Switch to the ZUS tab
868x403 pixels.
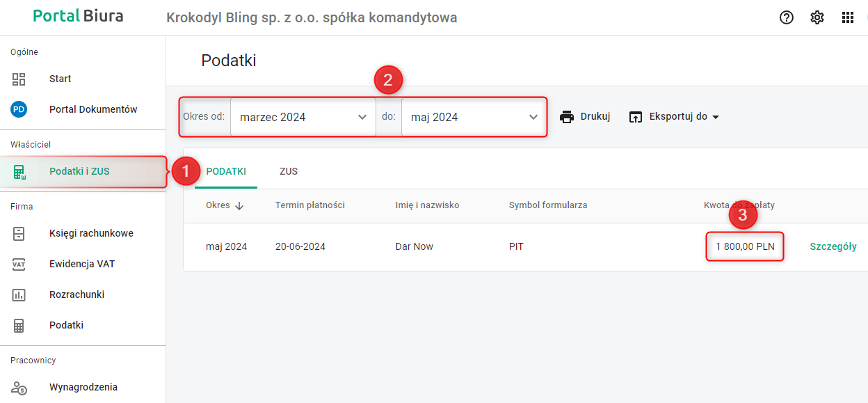(289, 171)
